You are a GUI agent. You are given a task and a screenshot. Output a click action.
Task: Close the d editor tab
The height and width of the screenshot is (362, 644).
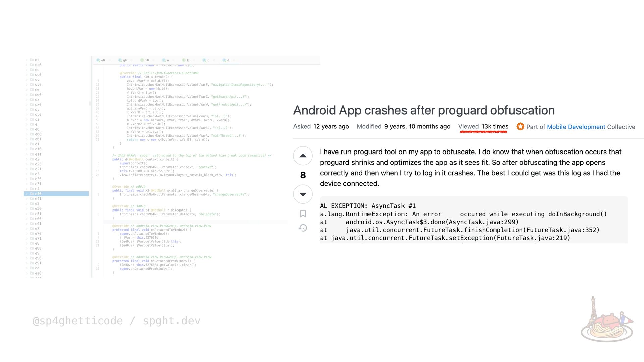pyautogui.click(x=234, y=60)
